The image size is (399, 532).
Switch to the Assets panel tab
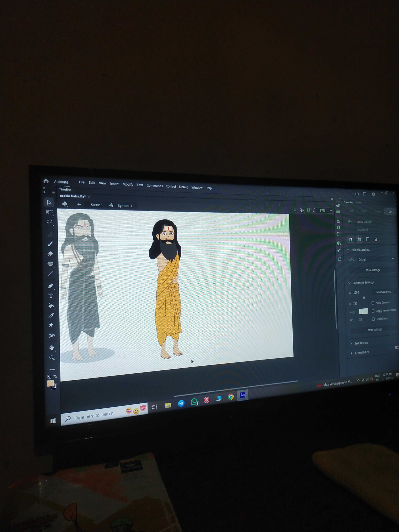point(358,203)
